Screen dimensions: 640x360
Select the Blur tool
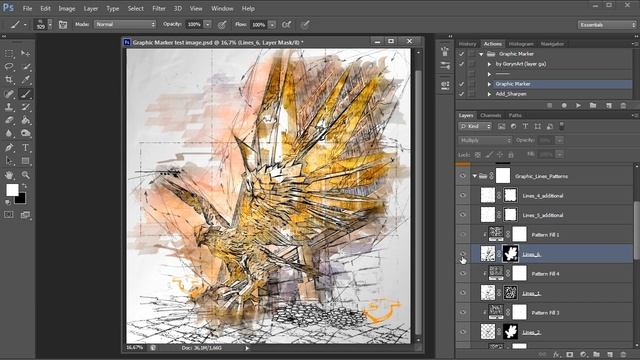tap(9, 133)
